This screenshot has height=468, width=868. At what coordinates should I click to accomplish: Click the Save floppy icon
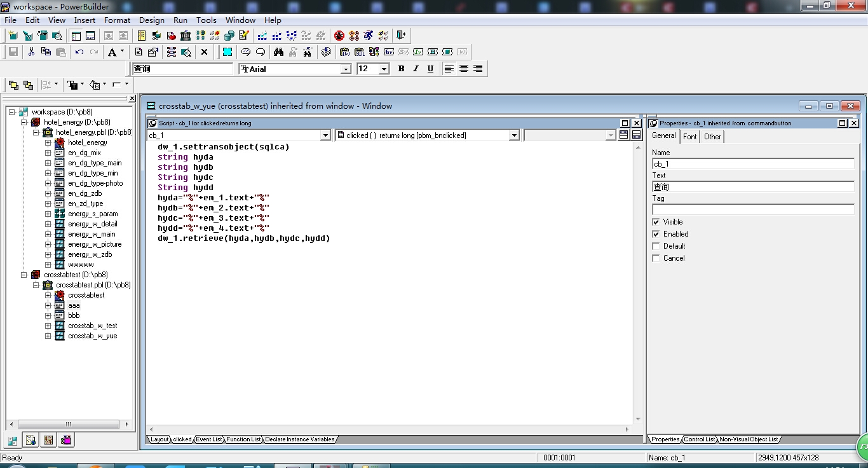(13, 52)
